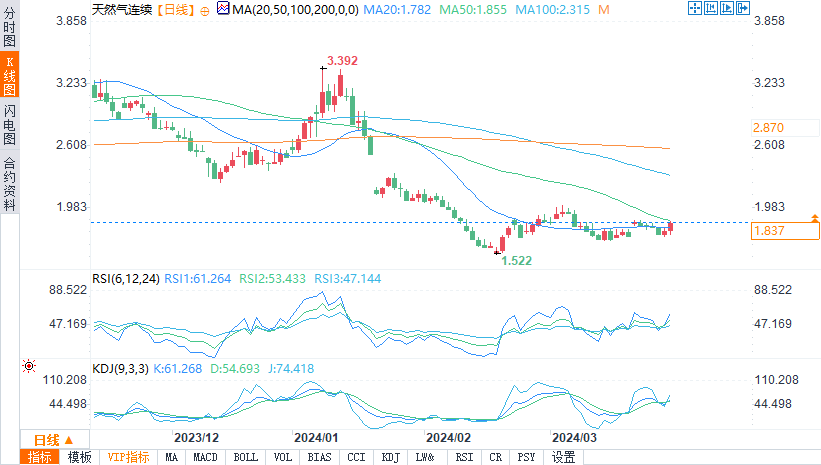Choose the BIAS indicator button
Image resolution: width=821 pixels, height=465 pixels.
319,457
